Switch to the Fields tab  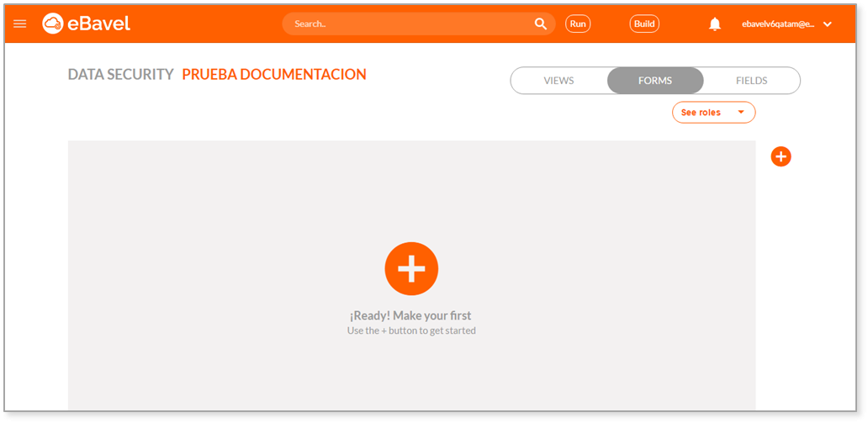751,81
